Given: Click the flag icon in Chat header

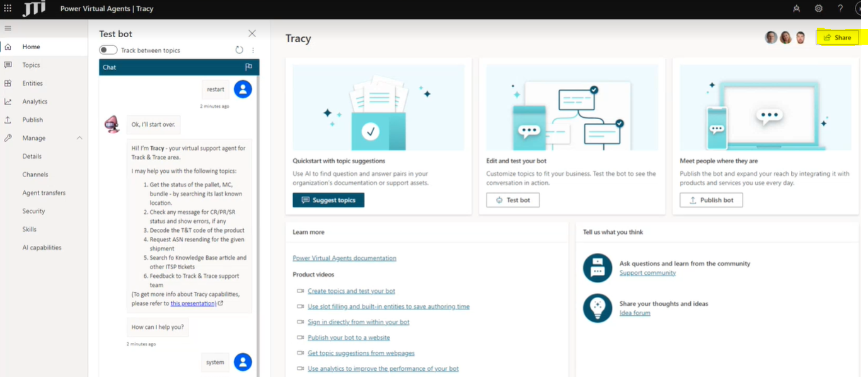Looking at the screenshot, I should point(248,67).
